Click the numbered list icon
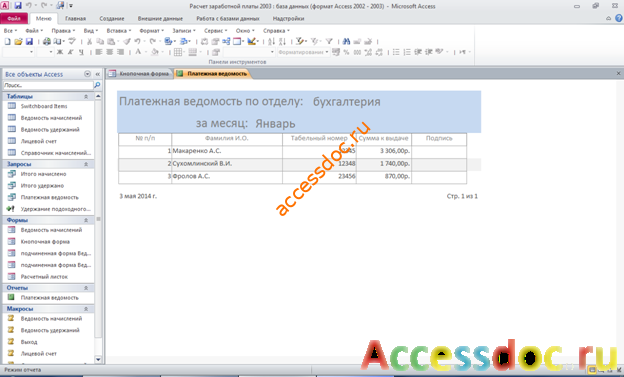The height and width of the screenshot is (377, 624). pyautogui.click(x=407, y=52)
